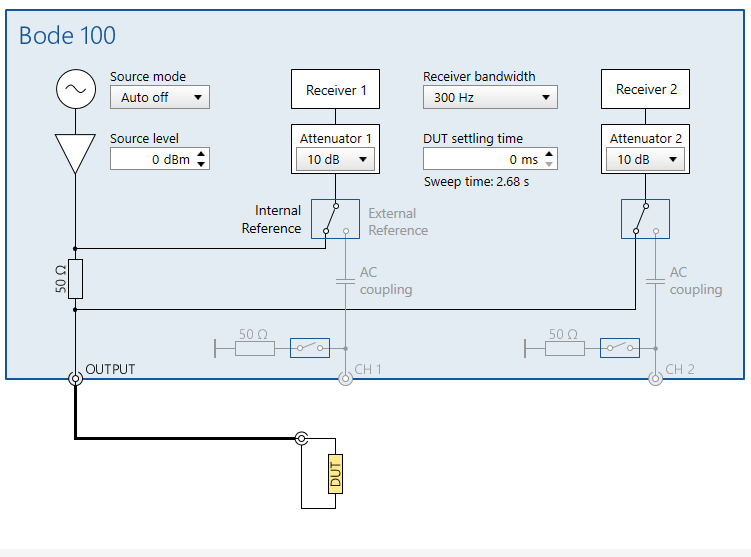Click the OUTPUT connector icon
The width and height of the screenshot is (751, 557).
[x=75, y=379]
